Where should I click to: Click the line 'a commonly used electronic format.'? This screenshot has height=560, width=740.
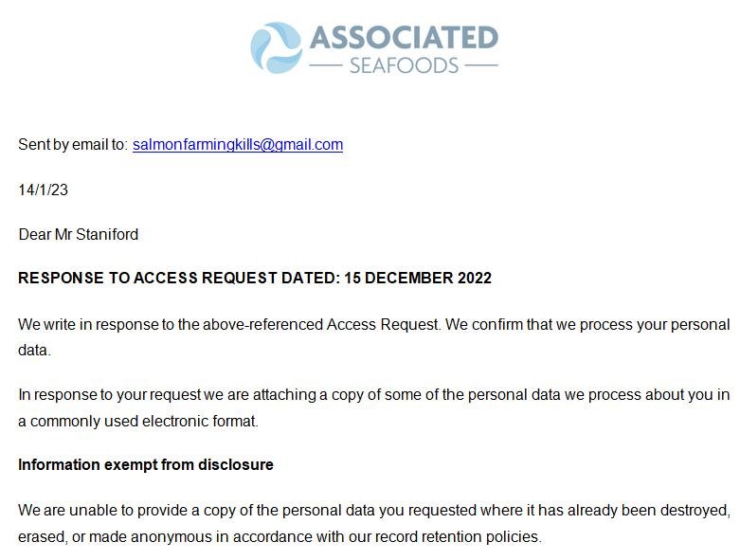[x=138, y=421]
